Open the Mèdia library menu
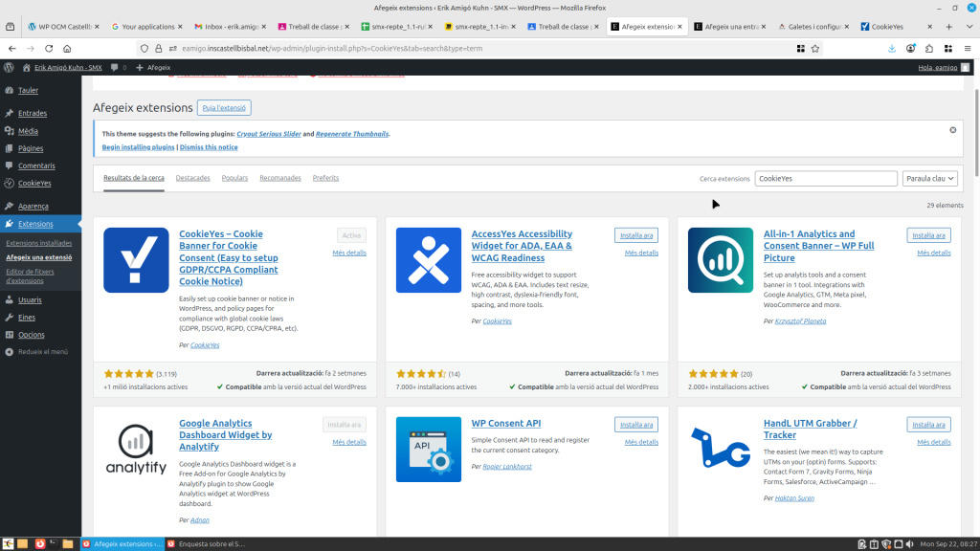Screen dimensions: 980x551 (28, 131)
